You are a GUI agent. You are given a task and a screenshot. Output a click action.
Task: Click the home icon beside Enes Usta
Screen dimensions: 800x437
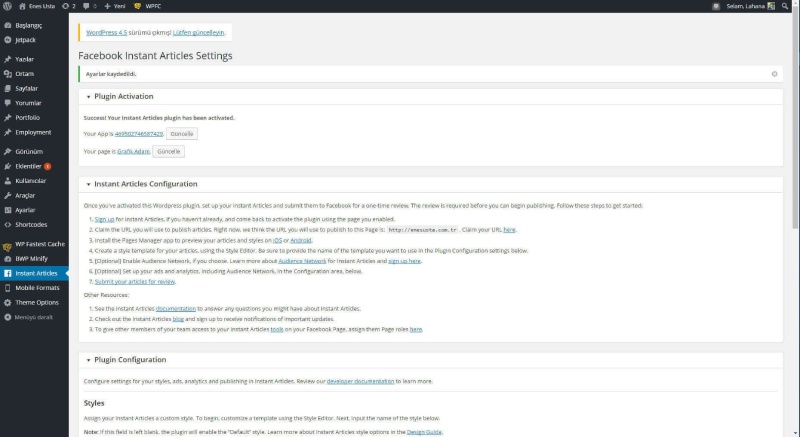[x=22, y=6]
